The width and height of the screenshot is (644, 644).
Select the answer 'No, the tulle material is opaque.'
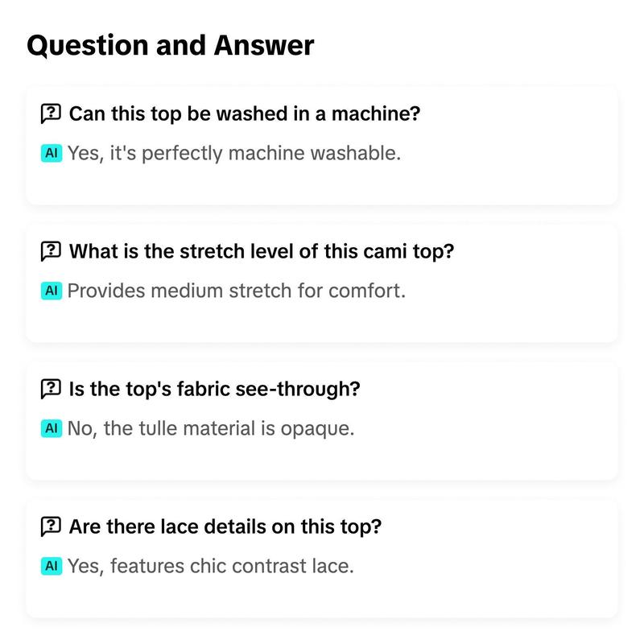(211, 429)
